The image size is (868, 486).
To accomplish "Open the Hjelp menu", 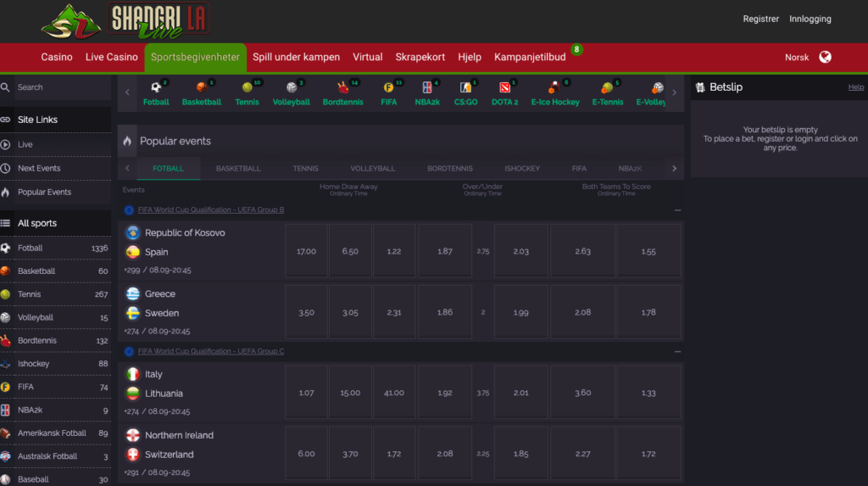I will click(x=470, y=57).
